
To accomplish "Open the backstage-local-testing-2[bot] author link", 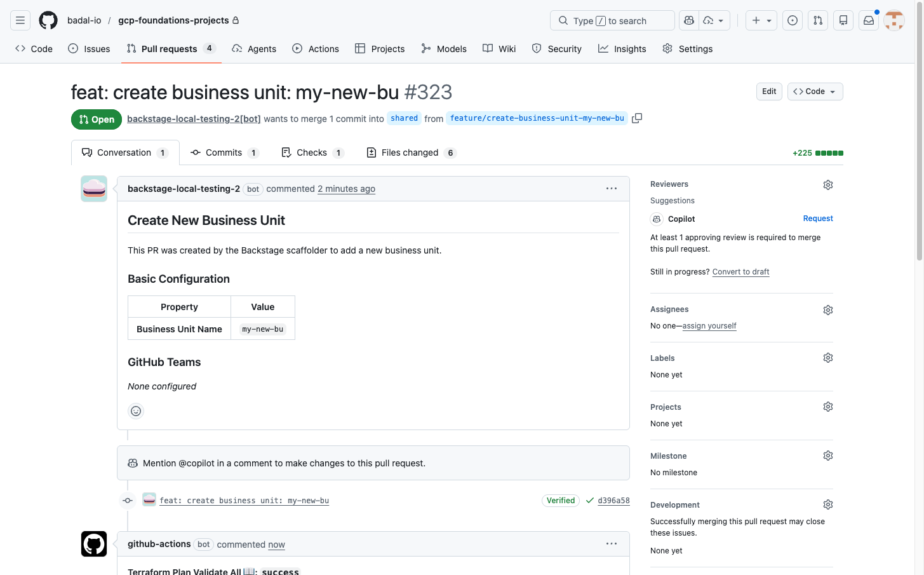I will coord(194,119).
